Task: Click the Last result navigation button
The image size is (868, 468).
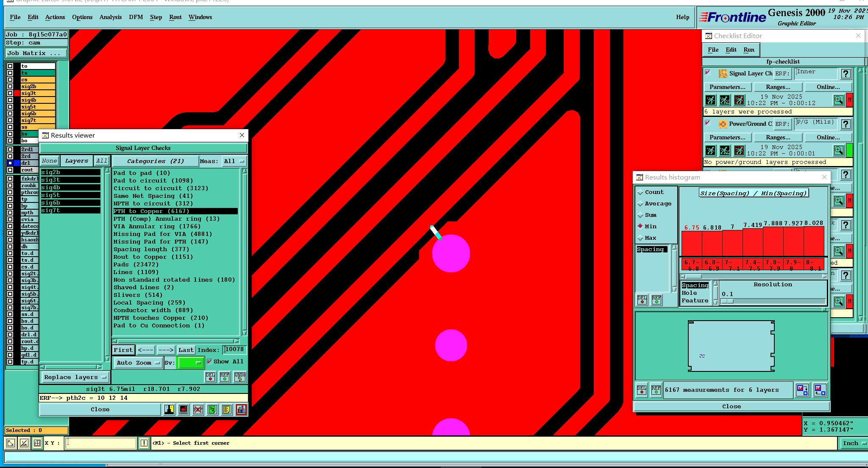Action: point(186,350)
